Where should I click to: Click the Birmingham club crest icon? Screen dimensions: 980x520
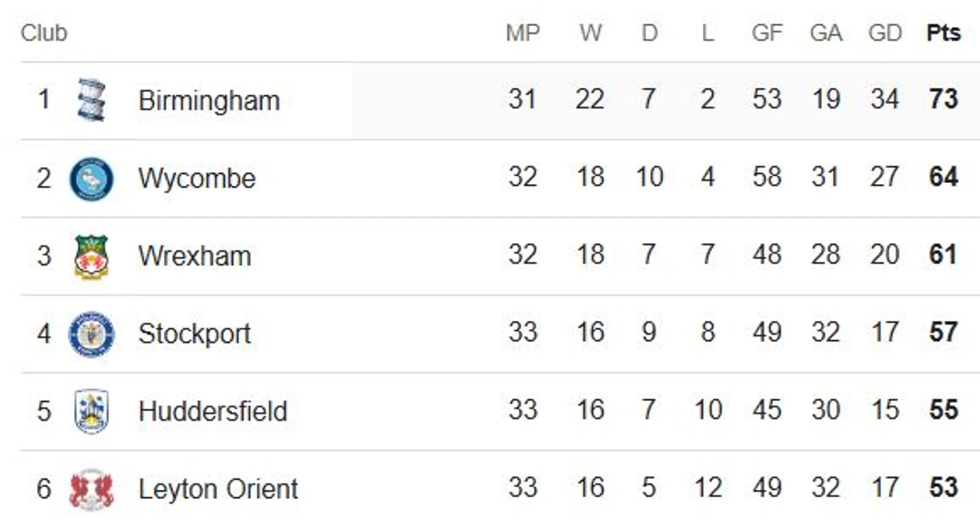click(91, 100)
